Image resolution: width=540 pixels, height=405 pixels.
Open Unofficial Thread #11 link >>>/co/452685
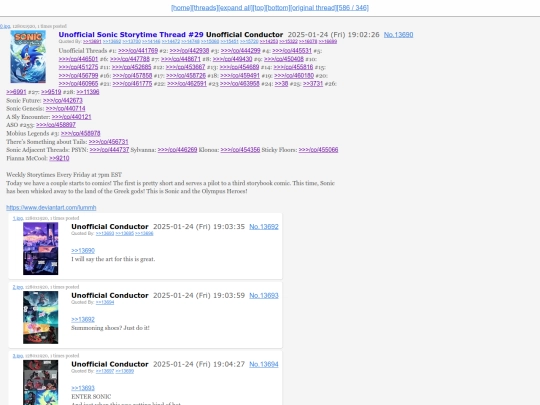click(132, 67)
